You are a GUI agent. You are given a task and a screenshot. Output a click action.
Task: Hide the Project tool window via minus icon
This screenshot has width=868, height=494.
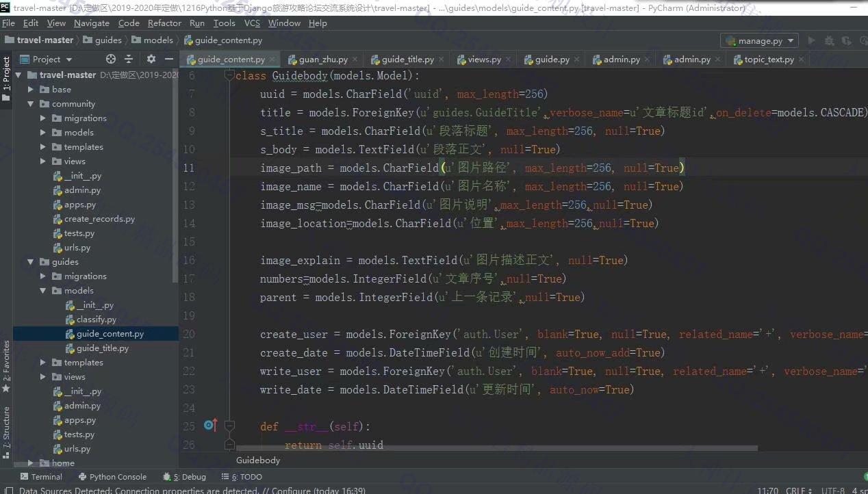click(x=169, y=60)
